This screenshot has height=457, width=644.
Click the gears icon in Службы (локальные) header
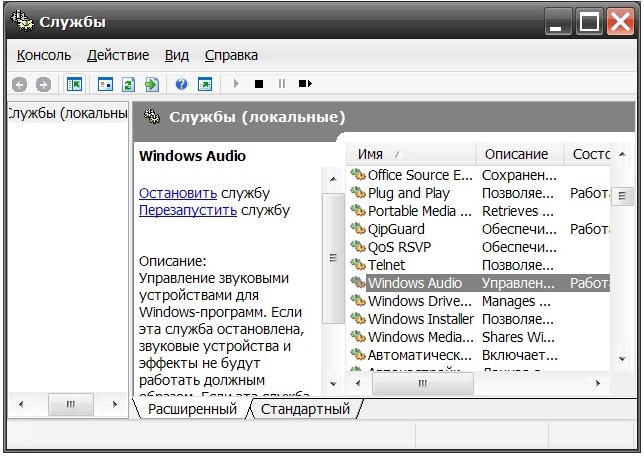(x=152, y=117)
